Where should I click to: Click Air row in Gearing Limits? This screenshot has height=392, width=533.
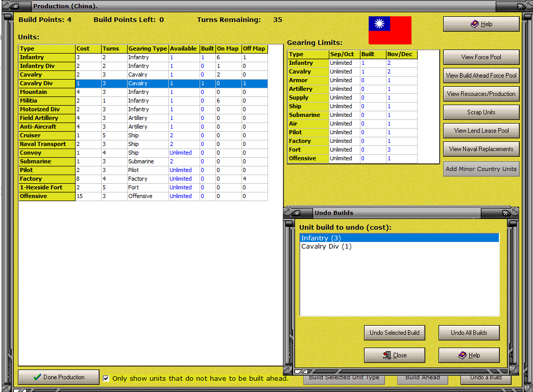(352, 124)
